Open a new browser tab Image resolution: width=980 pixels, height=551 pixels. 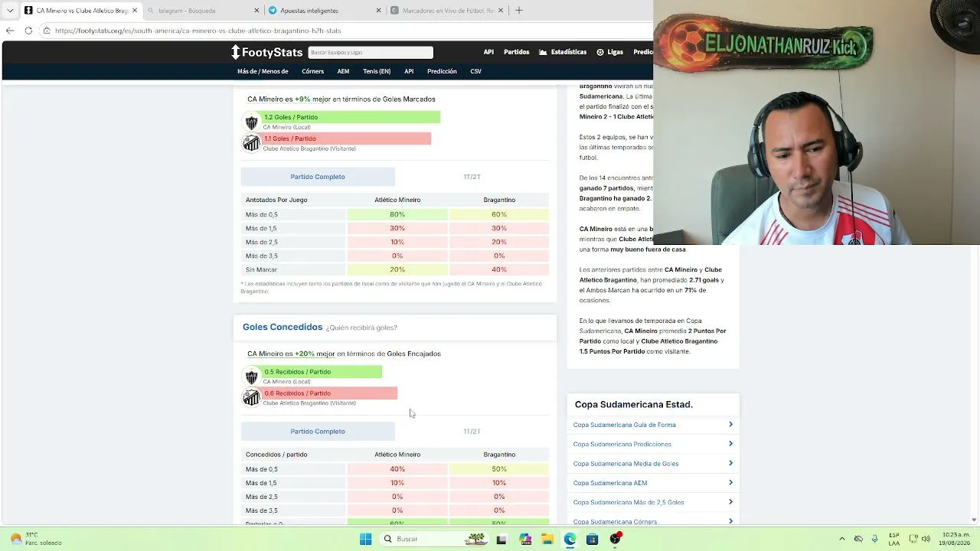pyautogui.click(x=518, y=11)
